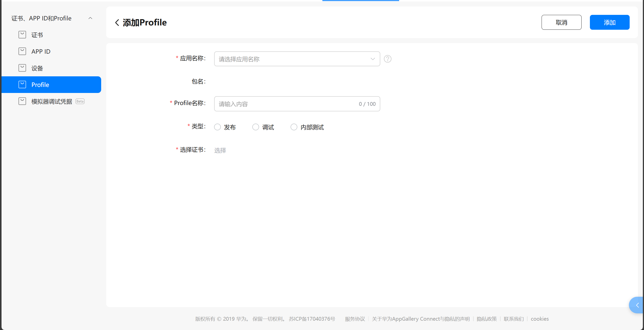Click the blue 添加 button
The width and height of the screenshot is (644, 330).
coord(609,22)
